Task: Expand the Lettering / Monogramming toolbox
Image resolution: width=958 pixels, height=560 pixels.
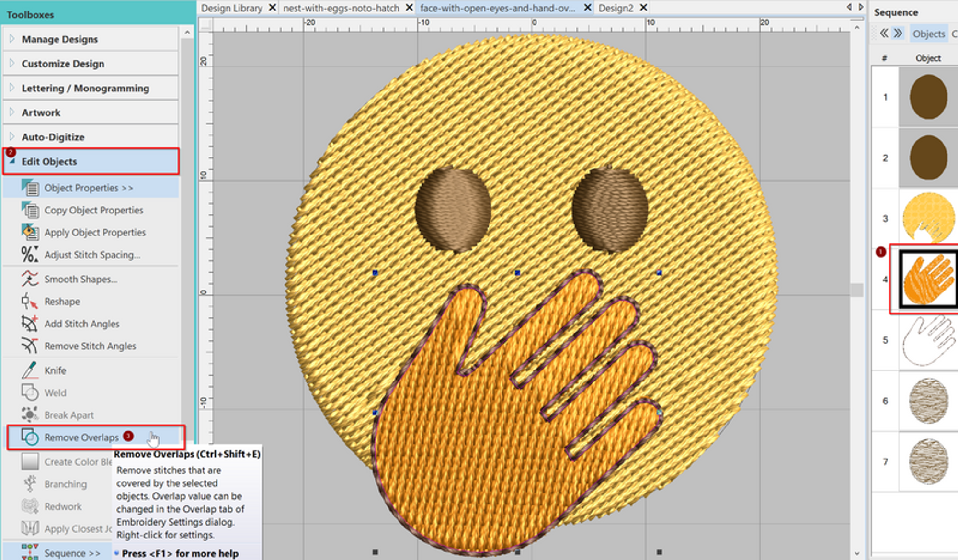Action: point(12,87)
